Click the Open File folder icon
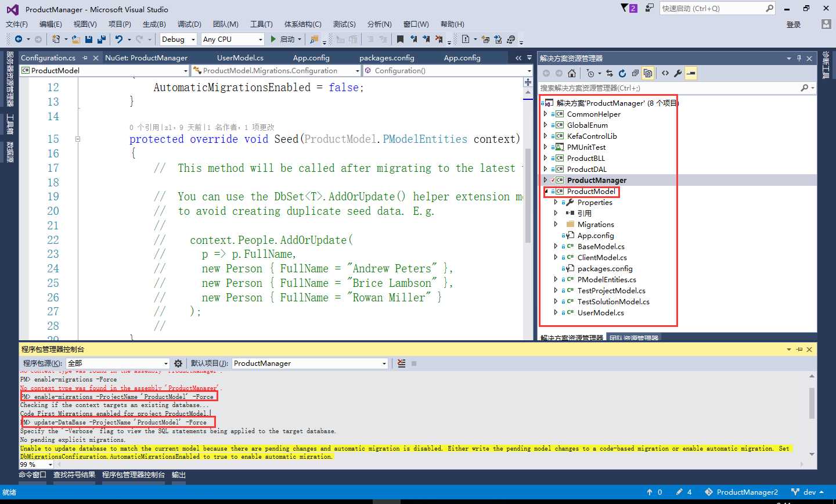 point(75,39)
